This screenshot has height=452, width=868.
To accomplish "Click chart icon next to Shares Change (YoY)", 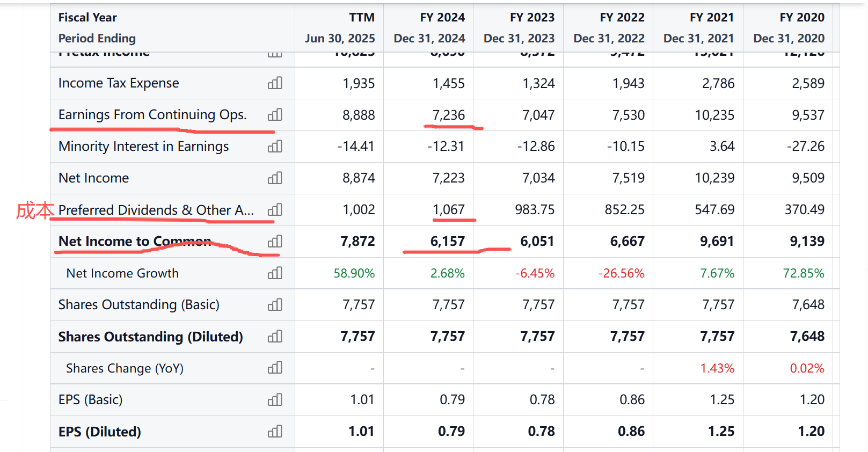I will coord(275,368).
